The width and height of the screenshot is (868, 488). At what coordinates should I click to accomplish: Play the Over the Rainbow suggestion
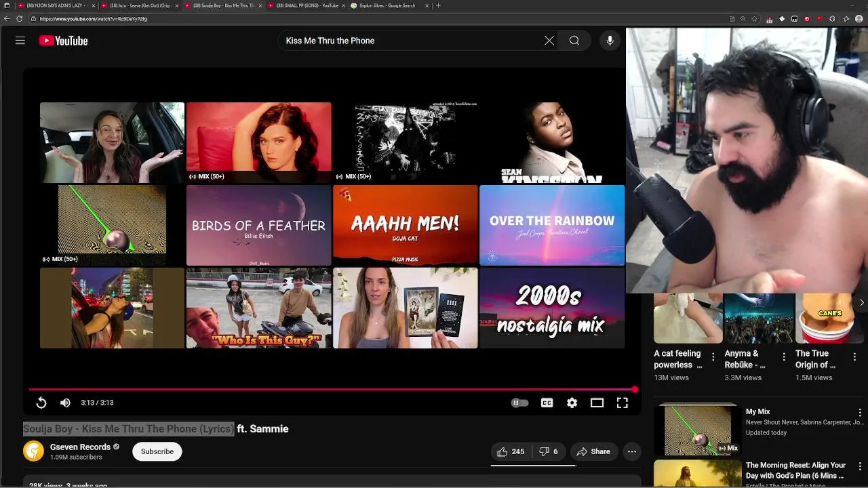click(552, 225)
